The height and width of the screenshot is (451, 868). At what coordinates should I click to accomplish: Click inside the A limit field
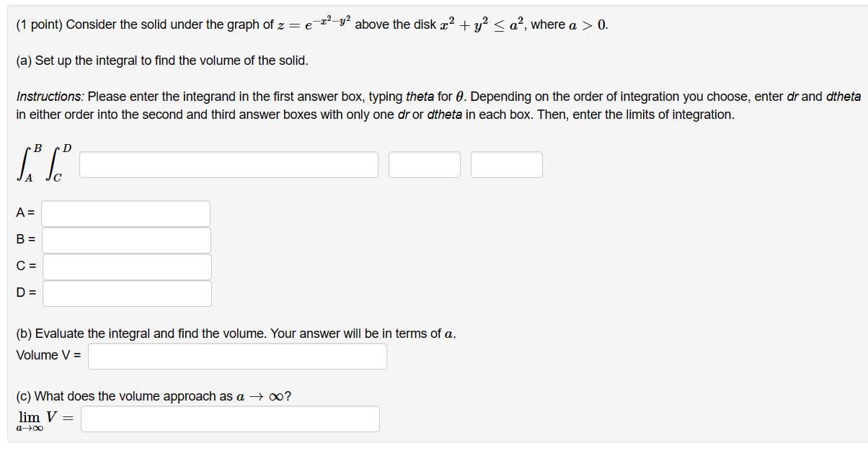coord(126,213)
